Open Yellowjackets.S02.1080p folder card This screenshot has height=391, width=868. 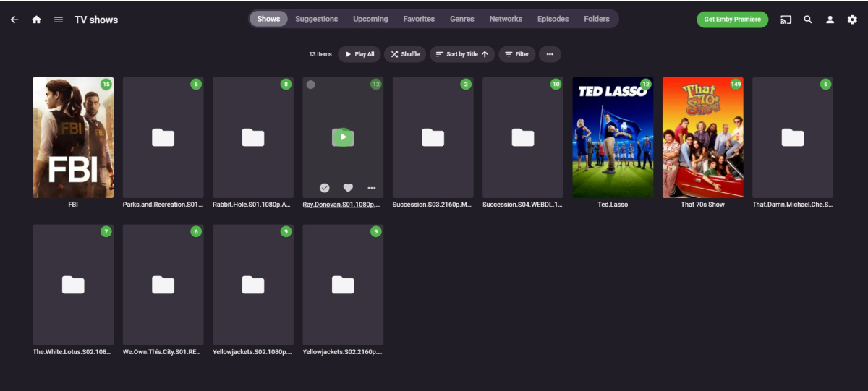(x=253, y=285)
